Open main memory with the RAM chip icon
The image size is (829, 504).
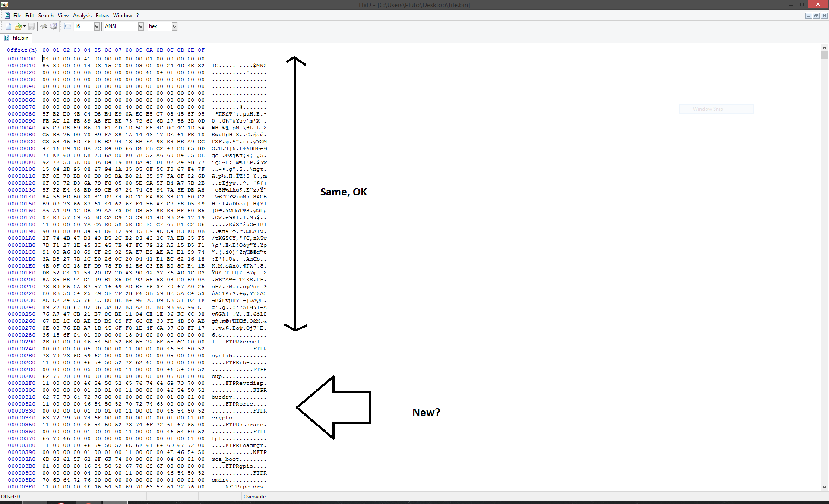tap(44, 26)
